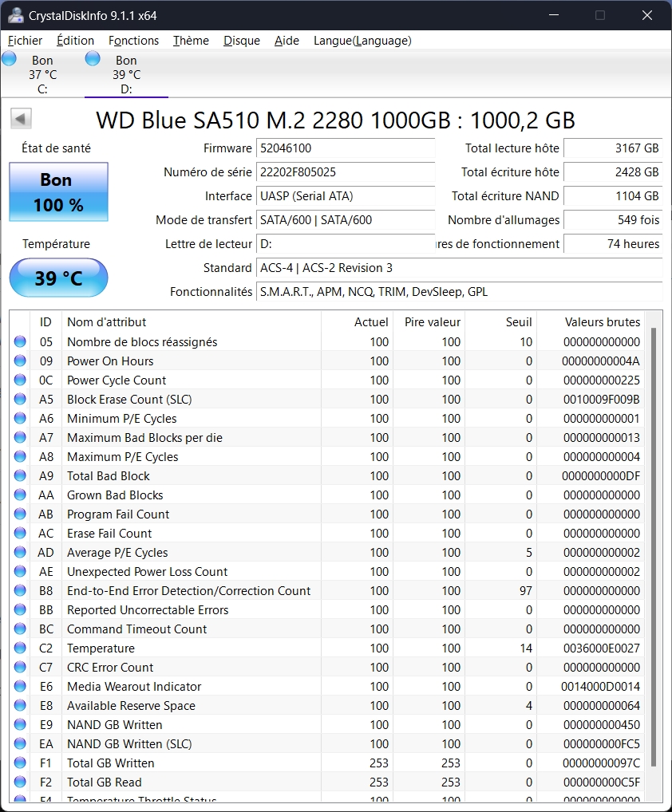Click status orb of Average P/E Cycles row
Viewport: 672px width, 812px height.
coord(20,553)
